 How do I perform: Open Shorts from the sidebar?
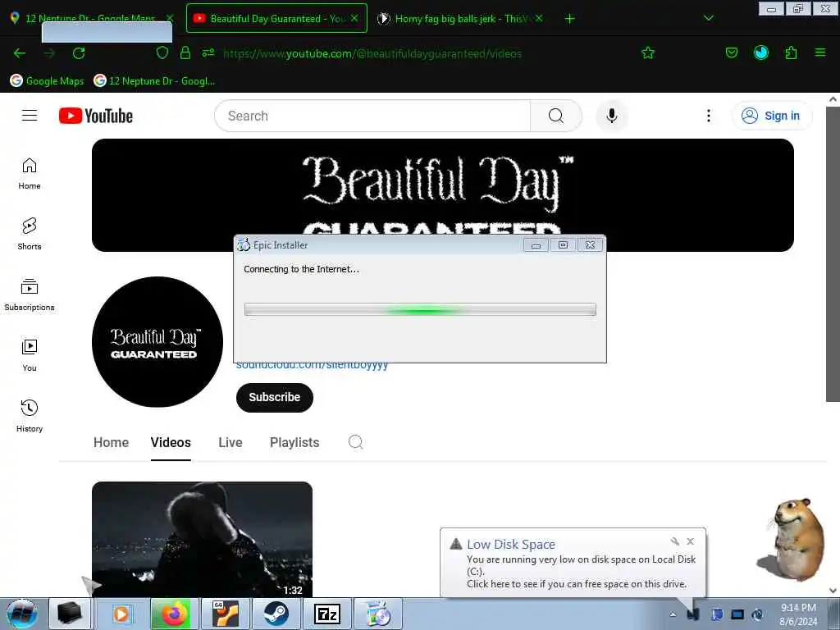[x=30, y=234]
